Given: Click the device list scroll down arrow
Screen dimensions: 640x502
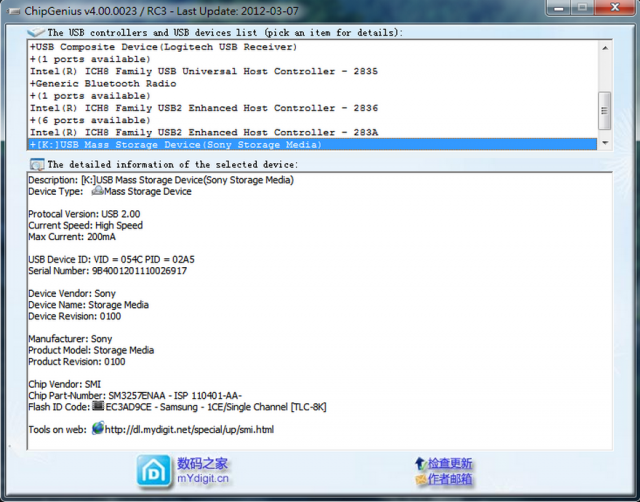Looking at the screenshot, I should (605, 143).
